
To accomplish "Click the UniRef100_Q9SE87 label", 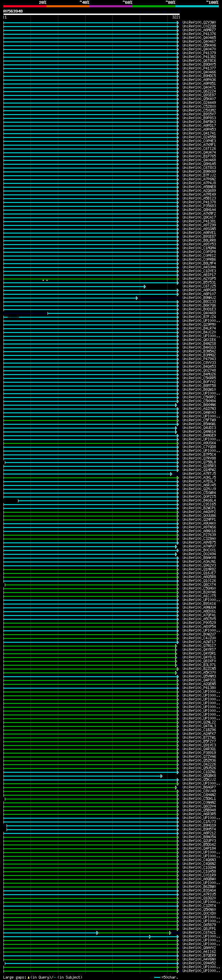I will [x=199, y=95].
